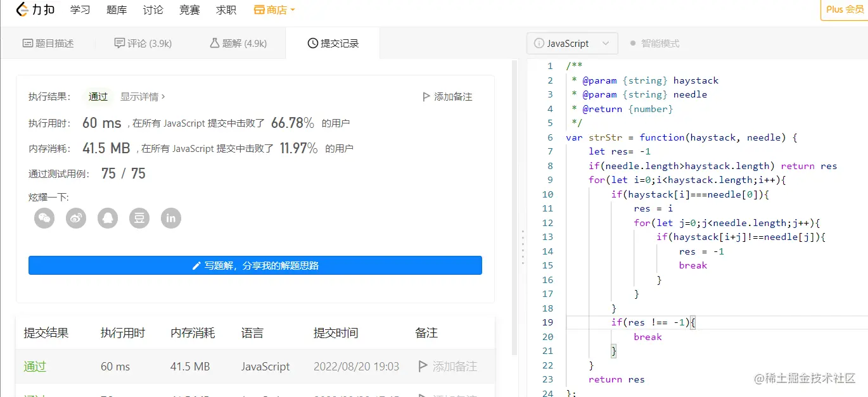Viewport: 868px width, 397px height.
Task: Click the 提交结果 column header
Action: (46, 332)
